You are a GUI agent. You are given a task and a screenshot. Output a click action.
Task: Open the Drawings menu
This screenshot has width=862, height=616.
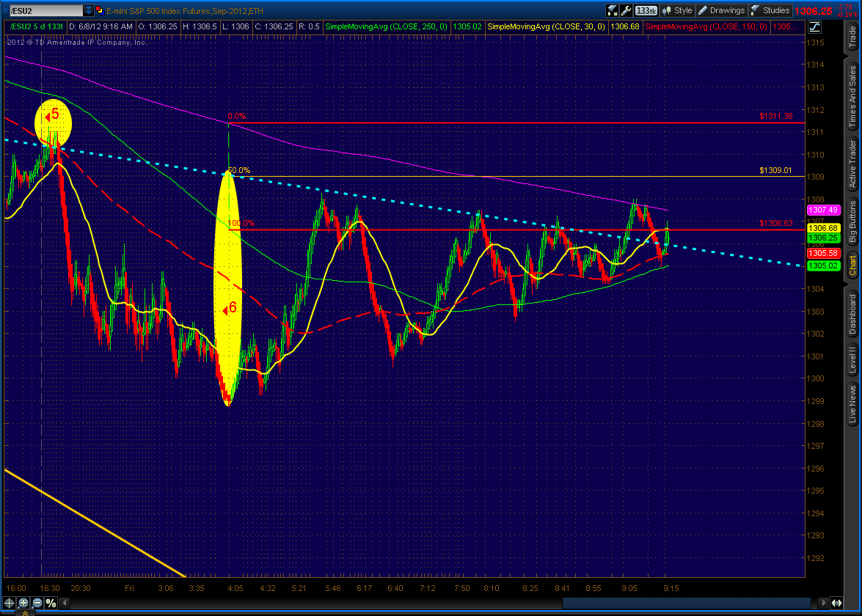coord(721,10)
